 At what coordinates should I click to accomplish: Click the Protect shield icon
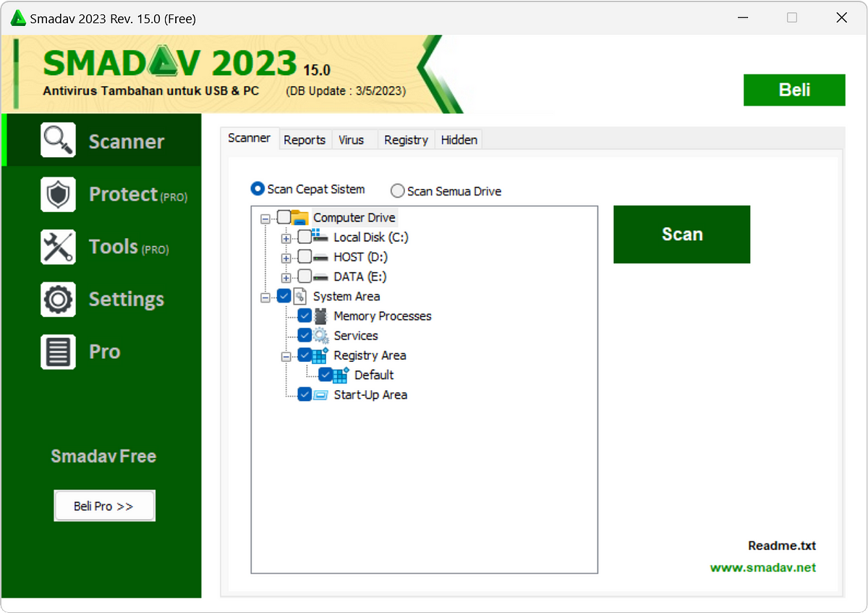tap(58, 194)
